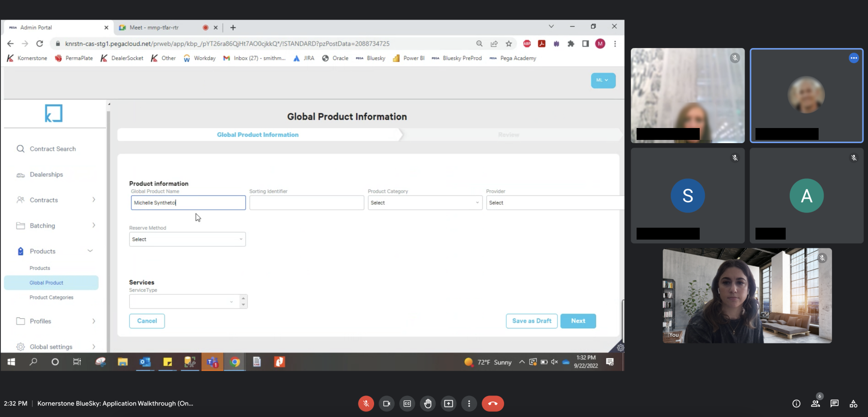Screen dimensions: 868x417
Task: Open the ServiceType dropdown
Action: [x=184, y=301]
